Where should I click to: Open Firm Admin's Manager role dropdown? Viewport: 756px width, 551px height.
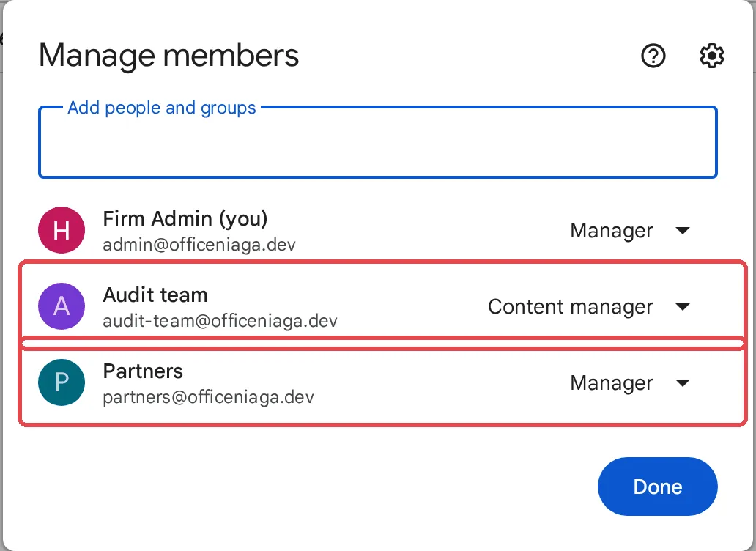click(631, 230)
